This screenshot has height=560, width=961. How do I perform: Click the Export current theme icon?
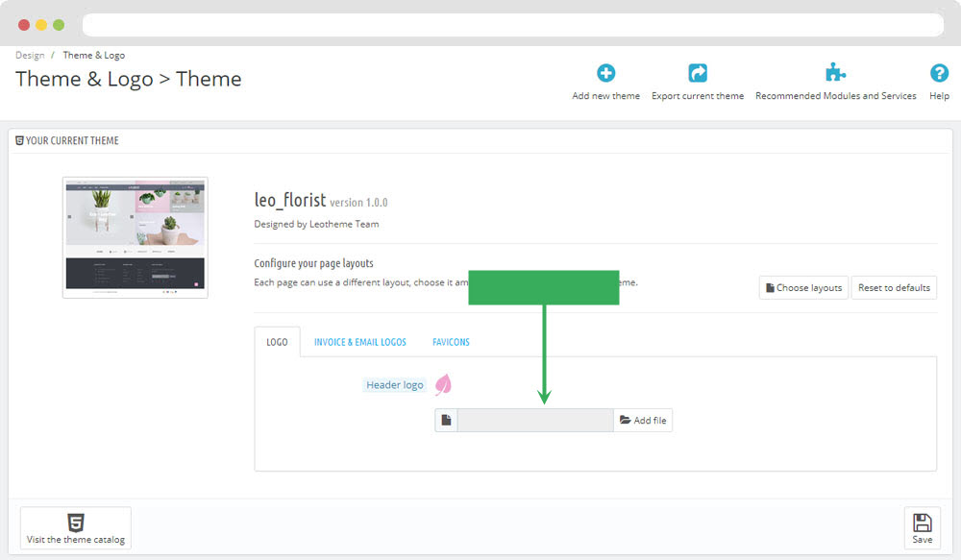tap(698, 73)
